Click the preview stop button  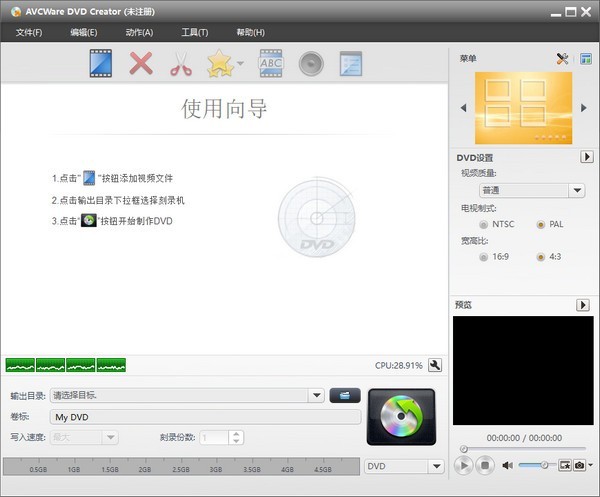tap(485, 465)
